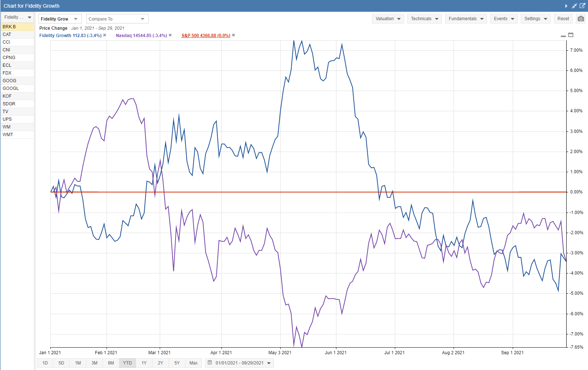Viewport: 588px width, 370px height.
Task: Click the right-pointing triangle in title bar
Action: [566, 6]
